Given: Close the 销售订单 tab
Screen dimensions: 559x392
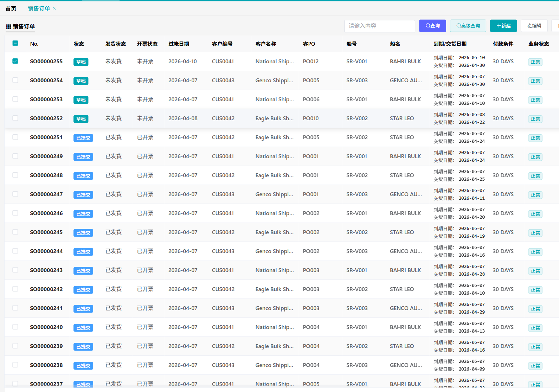Looking at the screenshot, I should [x=54, y=8].
